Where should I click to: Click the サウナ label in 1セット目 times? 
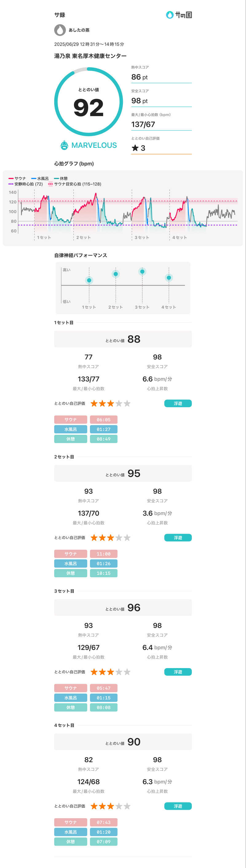pos(71,420)
